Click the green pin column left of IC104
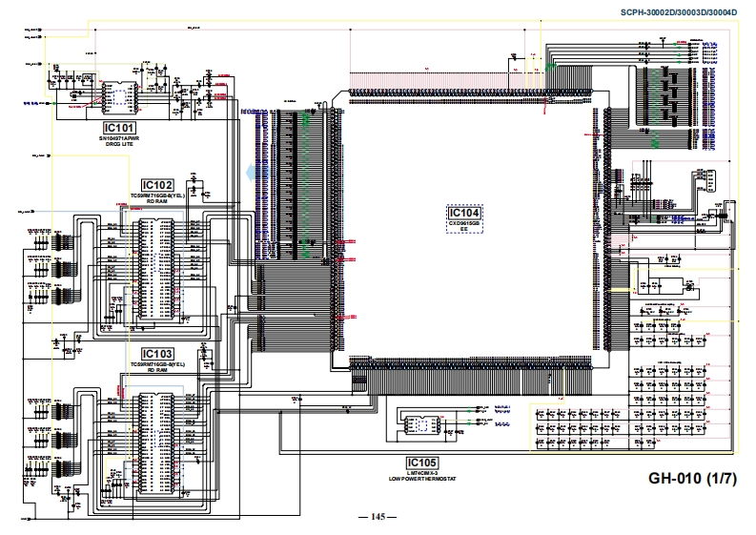This screenshot has height=535, width=756. (x=307, y=118)
